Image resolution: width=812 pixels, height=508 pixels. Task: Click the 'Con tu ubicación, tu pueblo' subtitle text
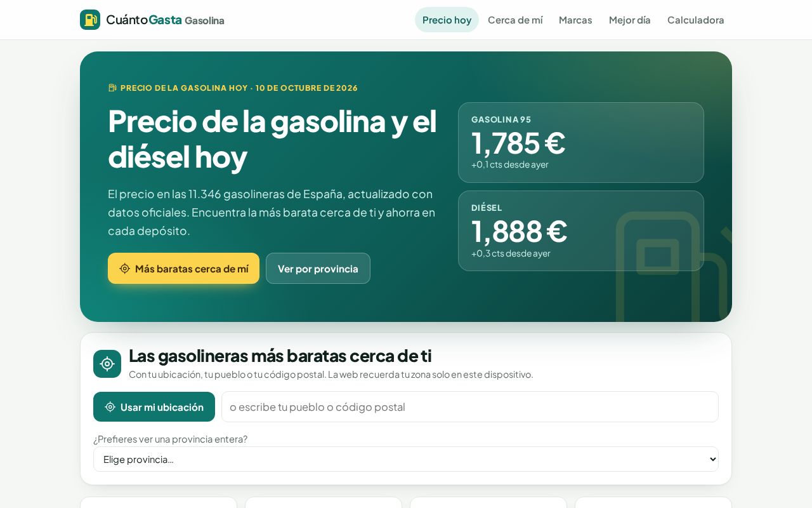pos(331,374)
